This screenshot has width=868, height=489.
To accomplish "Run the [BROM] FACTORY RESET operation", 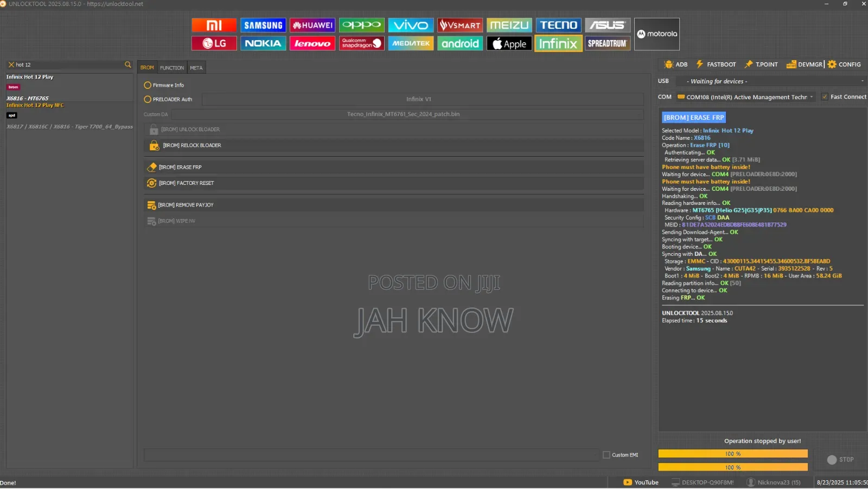I will pos(394,183).
